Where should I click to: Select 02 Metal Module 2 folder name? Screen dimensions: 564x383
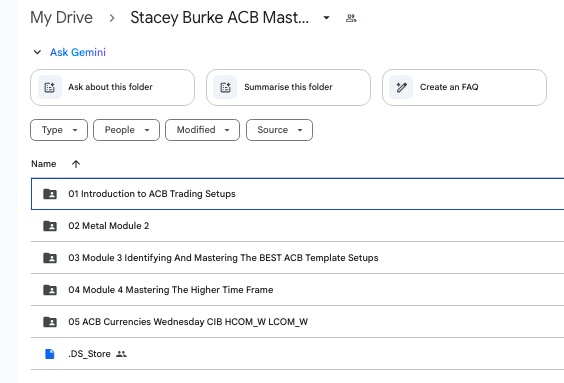109,226
